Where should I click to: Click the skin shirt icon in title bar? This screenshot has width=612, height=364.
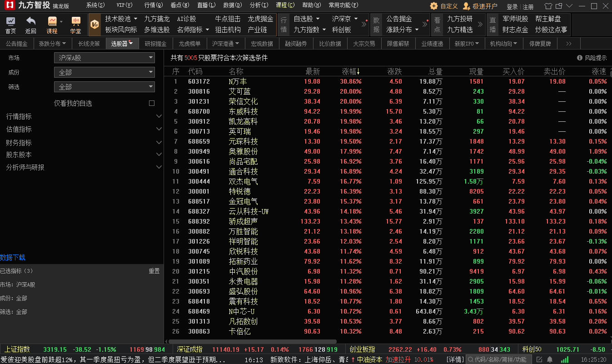pyautogui.click(x=547, y=6)
